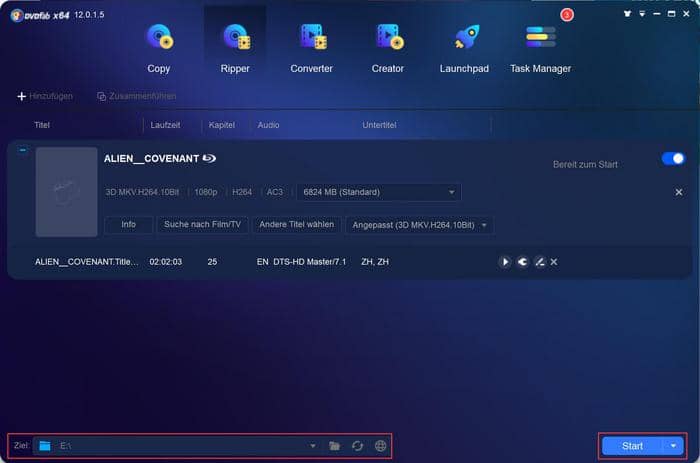Open the Task Manager
Viewport: 700px width, 463px height.
(x=541, y=48)
